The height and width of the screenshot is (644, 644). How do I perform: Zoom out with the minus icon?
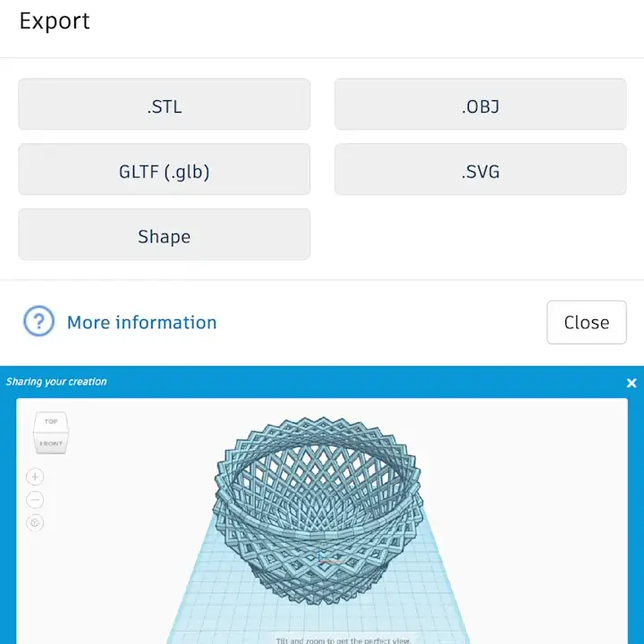coord(35,500)
